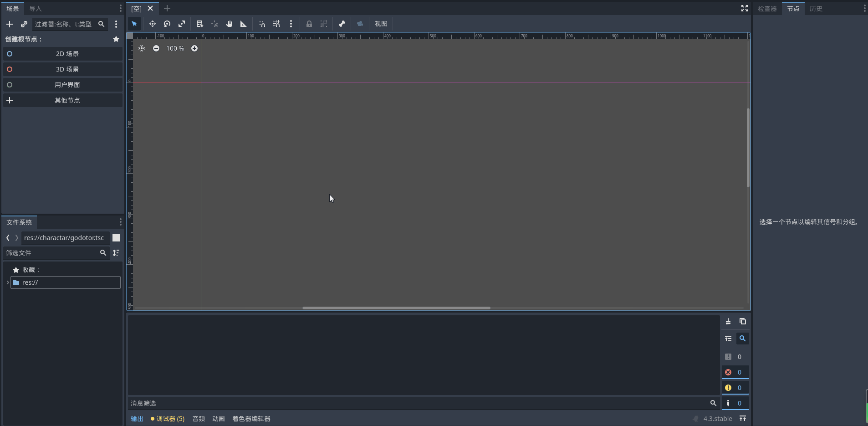The height and width of the screenshot is (426, 868).
Task: Clear output using the broom icon
Action: pyautogui.click(x=728, y=321)
